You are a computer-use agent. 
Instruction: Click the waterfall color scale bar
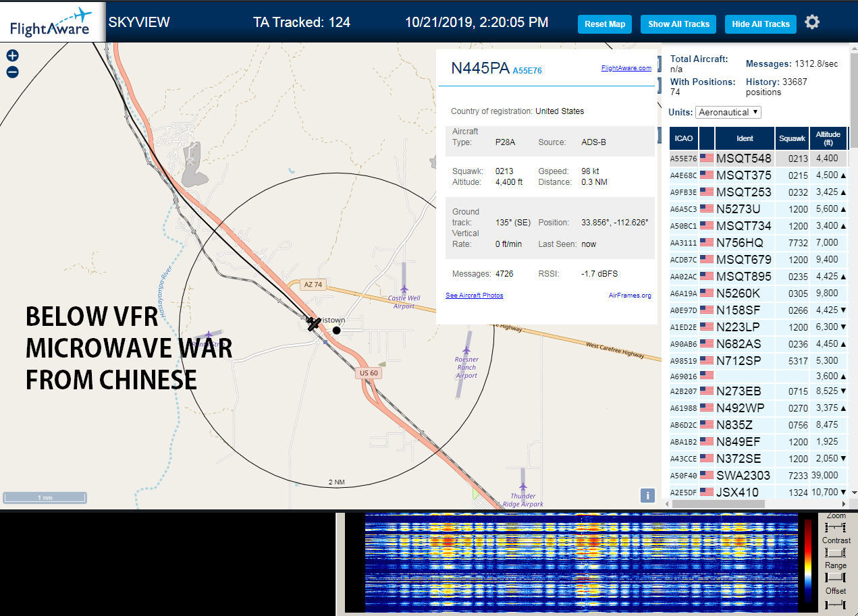pos(807,561)
